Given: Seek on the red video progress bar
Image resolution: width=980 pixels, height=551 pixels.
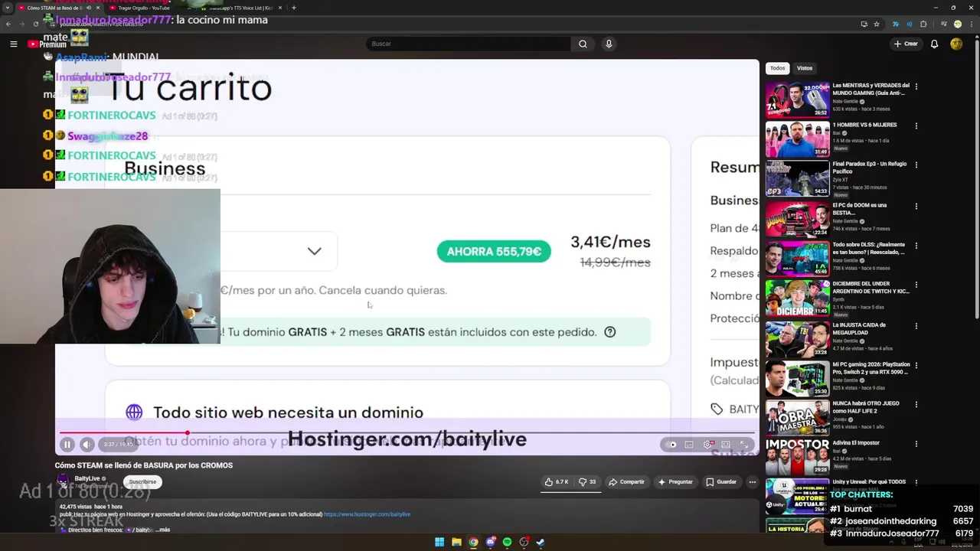Looking at the screenshot, I should (x=406, y=433).
